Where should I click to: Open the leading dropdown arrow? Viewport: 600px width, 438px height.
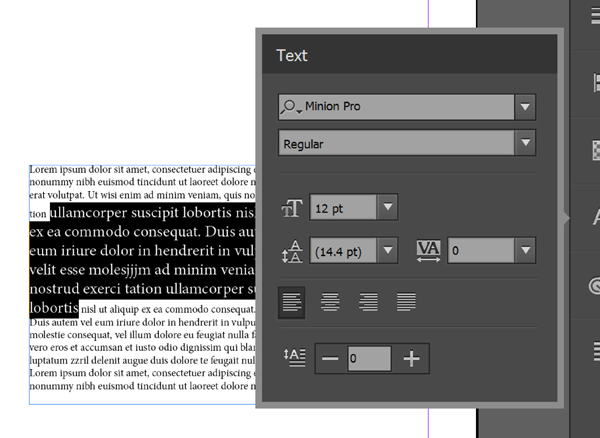click(x=388, y=250)
